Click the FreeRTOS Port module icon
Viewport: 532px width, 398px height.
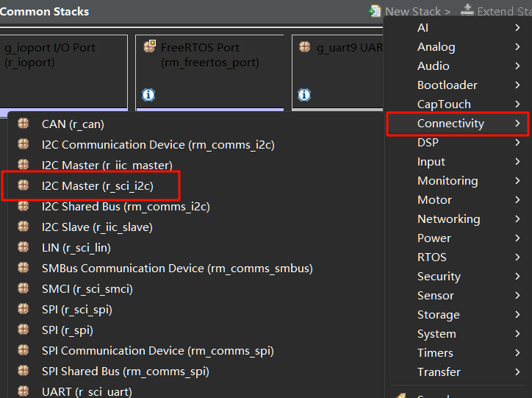click(150, 46)
